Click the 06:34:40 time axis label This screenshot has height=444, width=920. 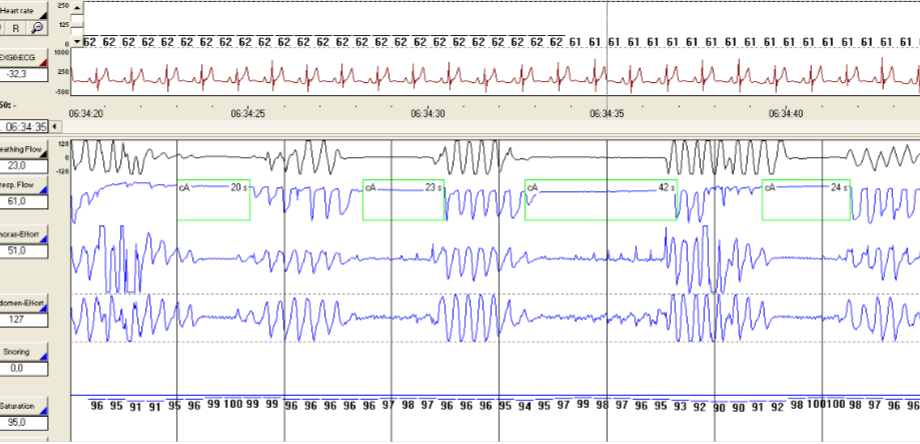[x=786, y=114]
